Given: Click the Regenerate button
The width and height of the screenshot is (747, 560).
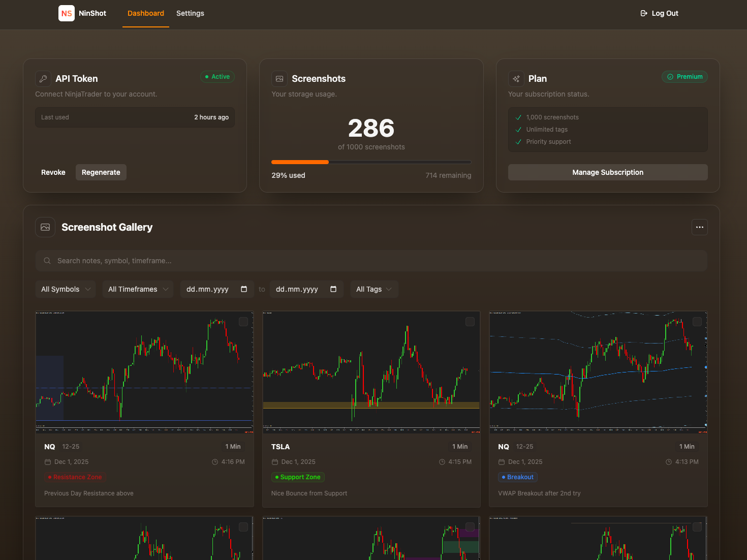Looking at the screenshot, I should coord(101,172).
